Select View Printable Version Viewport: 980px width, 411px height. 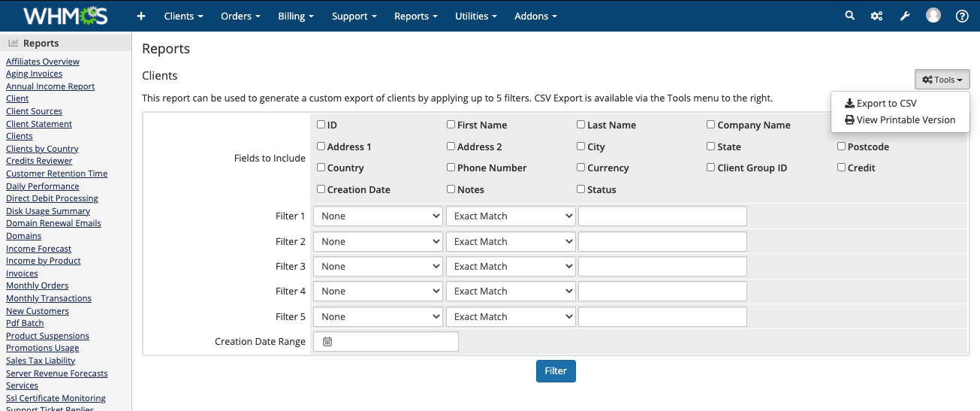900,119
